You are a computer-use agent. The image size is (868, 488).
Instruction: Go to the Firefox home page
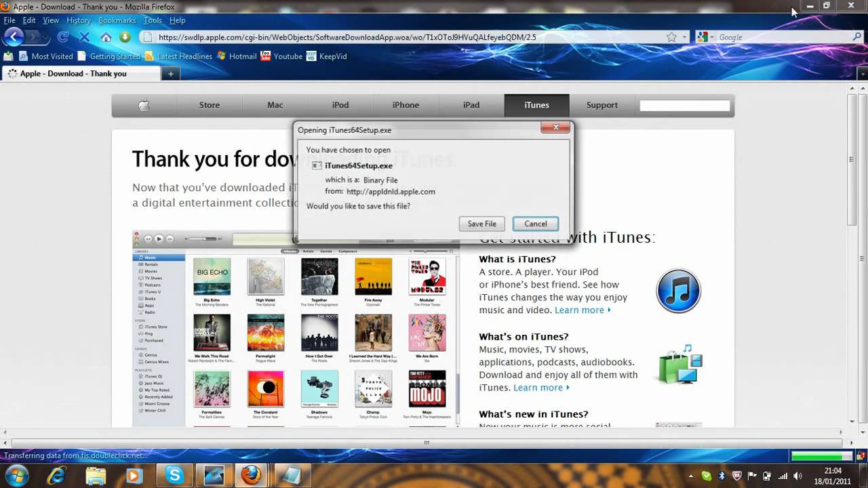click(106, 37)
